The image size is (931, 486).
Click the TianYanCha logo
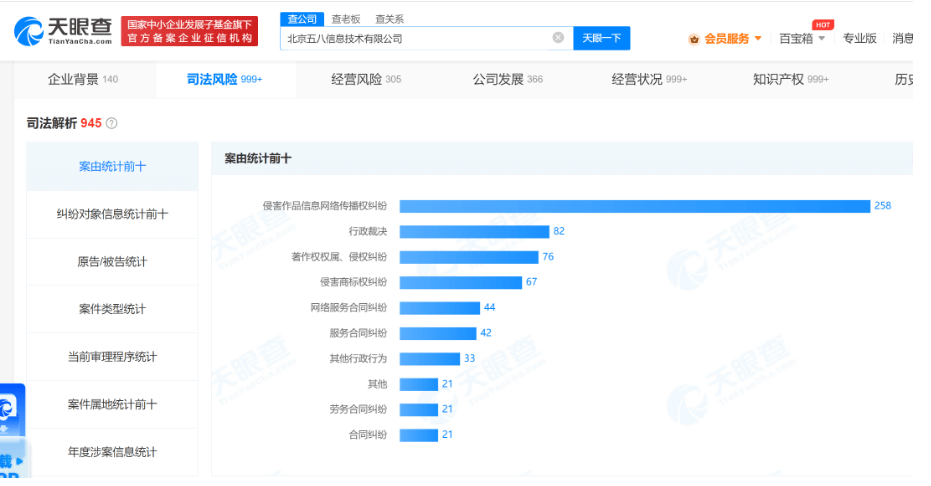pyautogui.click(x=63, y=31)
